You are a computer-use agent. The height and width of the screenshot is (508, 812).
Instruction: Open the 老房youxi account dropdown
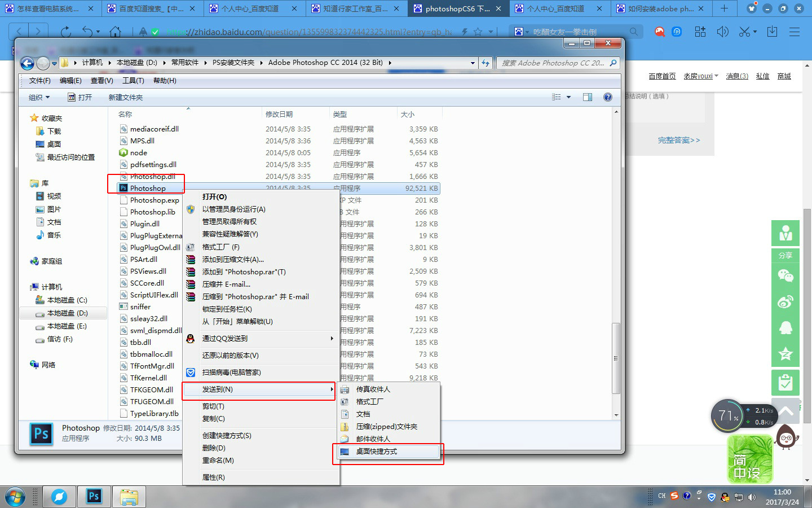(701, 76)
